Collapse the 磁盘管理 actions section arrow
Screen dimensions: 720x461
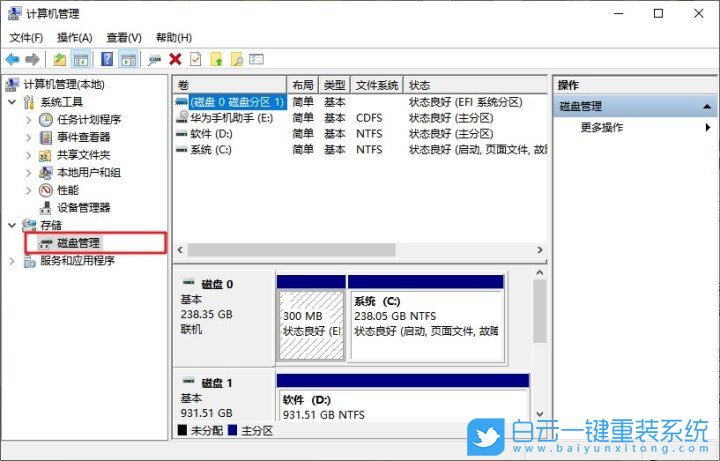[x=707, y=107]
